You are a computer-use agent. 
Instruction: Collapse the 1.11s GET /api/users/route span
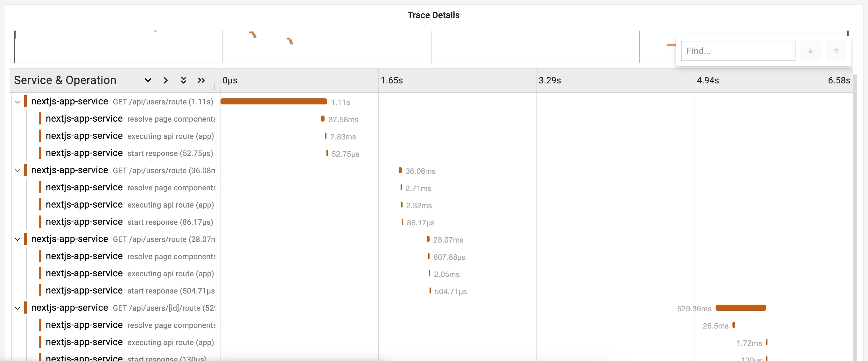tap(17, 102)
